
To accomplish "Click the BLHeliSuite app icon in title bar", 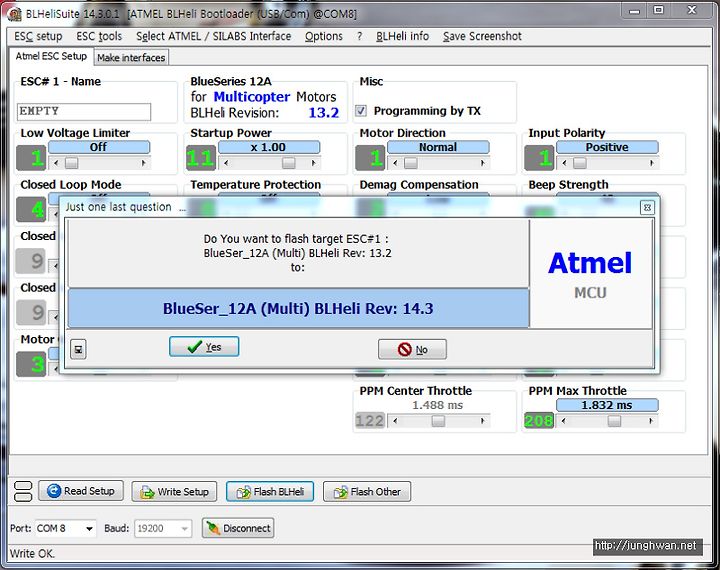I will 15,14.
